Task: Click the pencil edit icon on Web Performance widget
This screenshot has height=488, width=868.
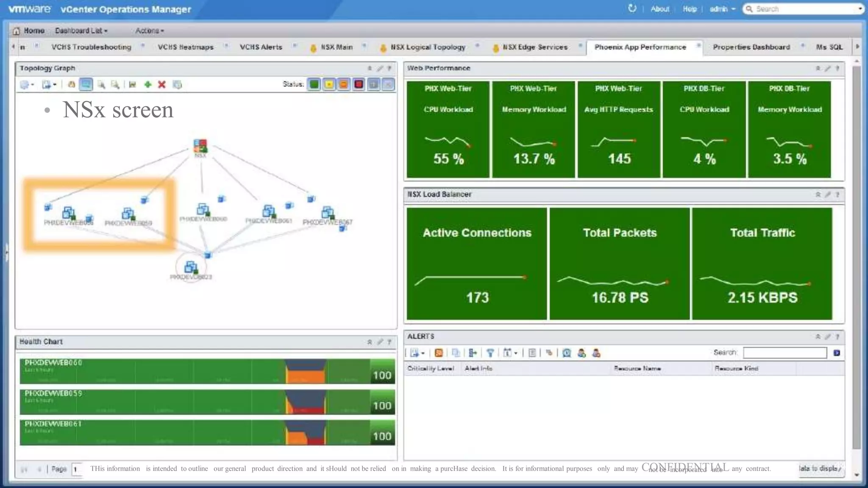Action: (827, 68)
